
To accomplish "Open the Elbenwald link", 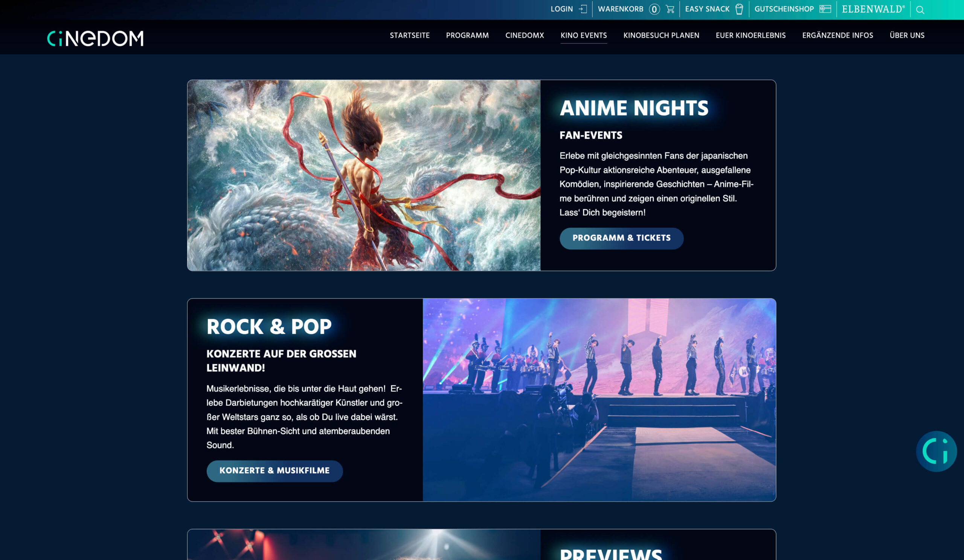I will (x=873, y=9).
